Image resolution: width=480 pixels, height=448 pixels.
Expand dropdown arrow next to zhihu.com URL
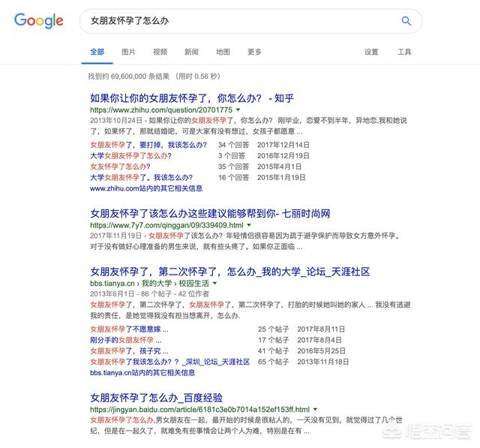(x=238, y=110)
